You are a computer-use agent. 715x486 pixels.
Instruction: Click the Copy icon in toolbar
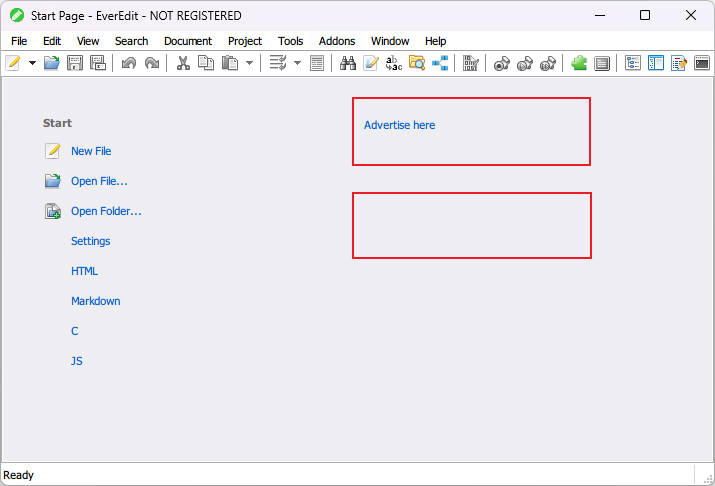click(x=206, y=63)
